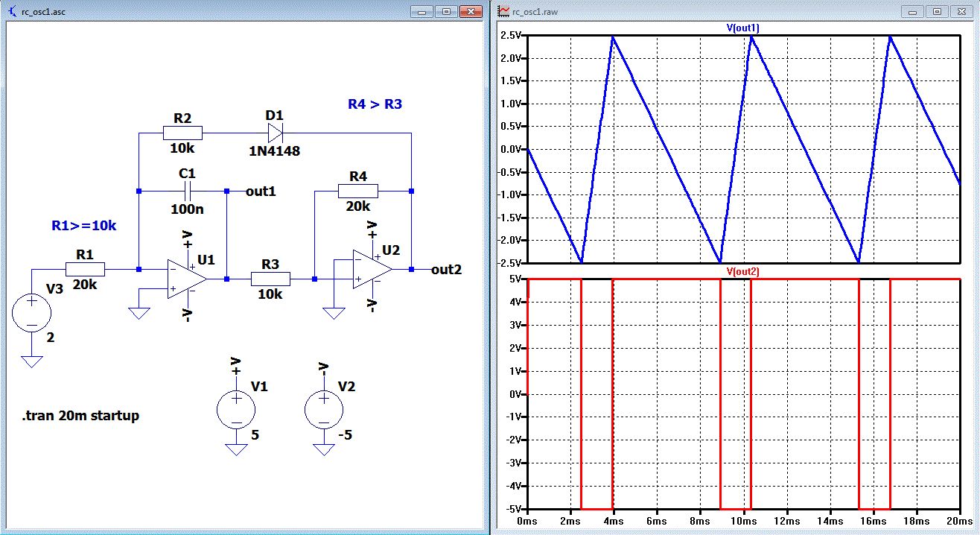The image size is (980, 535).
Task: Select the capacitor C1 symbol
Action: point(186,191)
